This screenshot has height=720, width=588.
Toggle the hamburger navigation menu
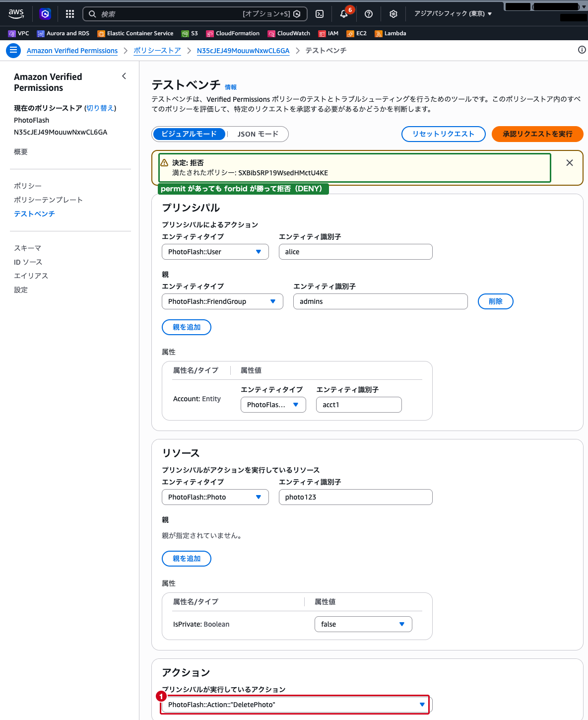(x=13, y=51)
